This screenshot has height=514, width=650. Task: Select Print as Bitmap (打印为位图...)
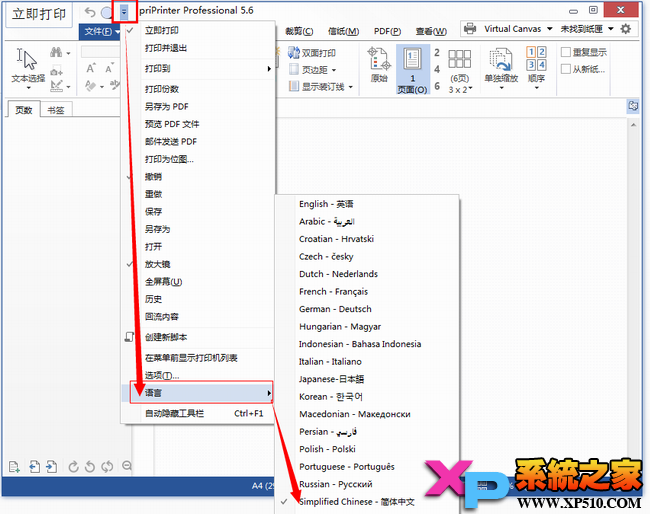pyautogui.click(x=198, y=159)
